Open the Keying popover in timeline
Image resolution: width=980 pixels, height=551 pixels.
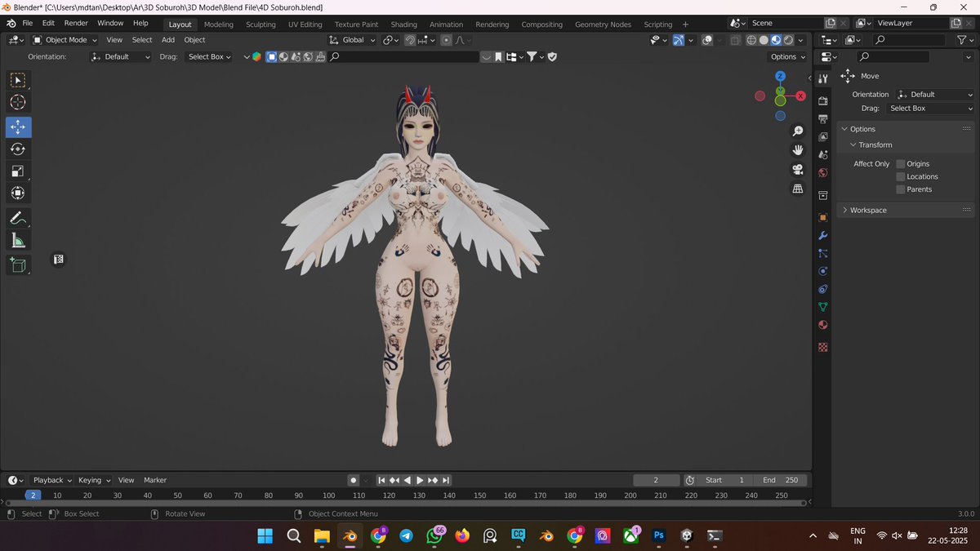pos(93,480)
